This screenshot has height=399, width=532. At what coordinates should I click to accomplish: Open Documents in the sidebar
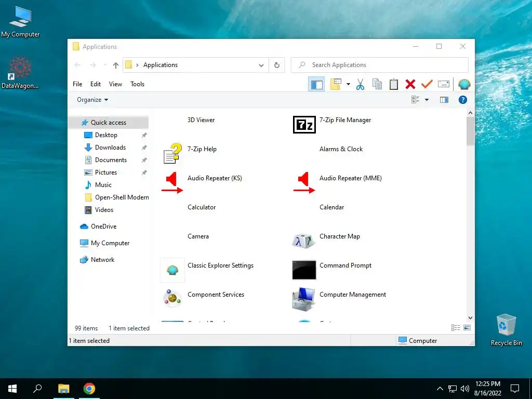tap(111, 160)
